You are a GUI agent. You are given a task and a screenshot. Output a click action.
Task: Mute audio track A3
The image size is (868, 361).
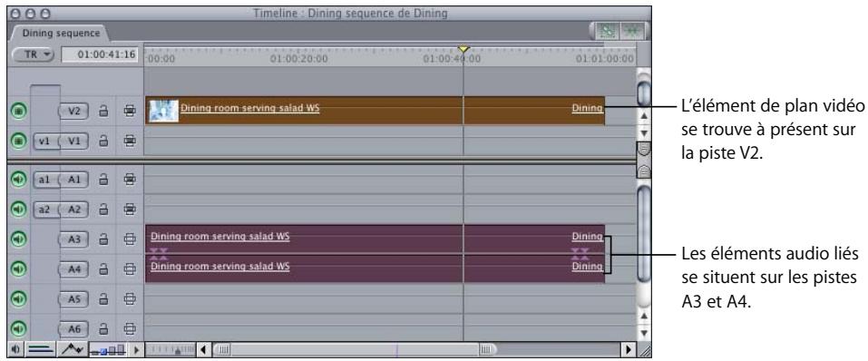tap(18, 239)
